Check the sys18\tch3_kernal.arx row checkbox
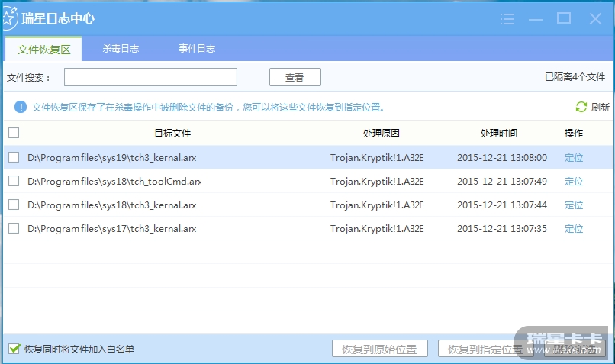 [14, 205]
